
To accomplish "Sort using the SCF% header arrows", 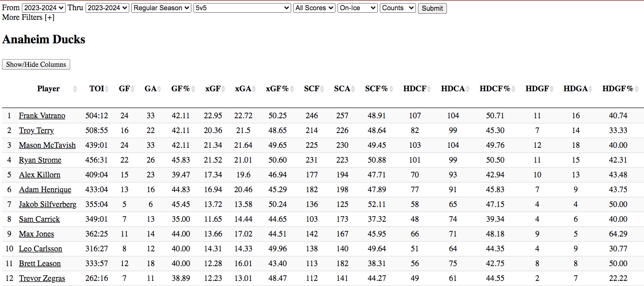I will [x=391, y=89].
